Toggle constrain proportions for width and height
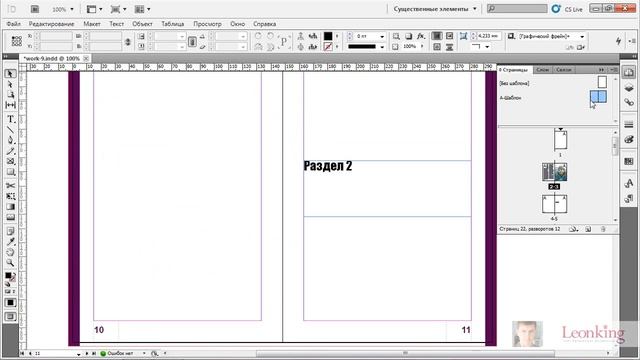This screenshot has width=640, height=360. tap(128, 42)
